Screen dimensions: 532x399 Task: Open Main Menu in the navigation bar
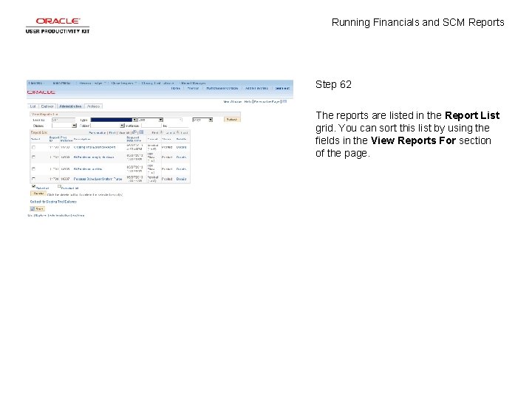point(61,83)
